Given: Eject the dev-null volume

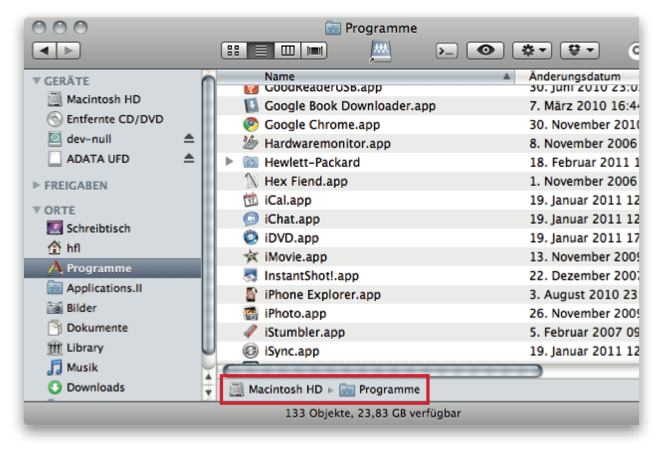Looking at the screenshot, I should pyautogui.click(x=189, y=138).
